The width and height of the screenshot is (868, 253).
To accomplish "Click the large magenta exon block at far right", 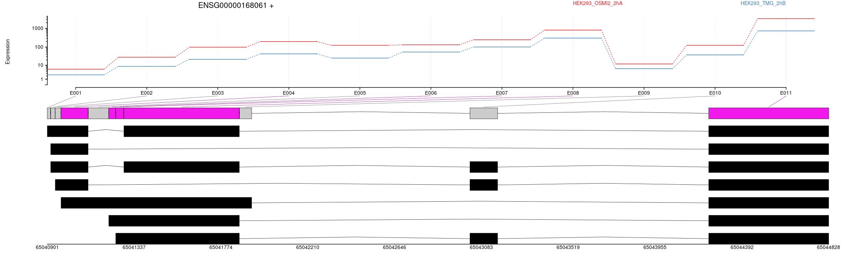I will point(769,113).
